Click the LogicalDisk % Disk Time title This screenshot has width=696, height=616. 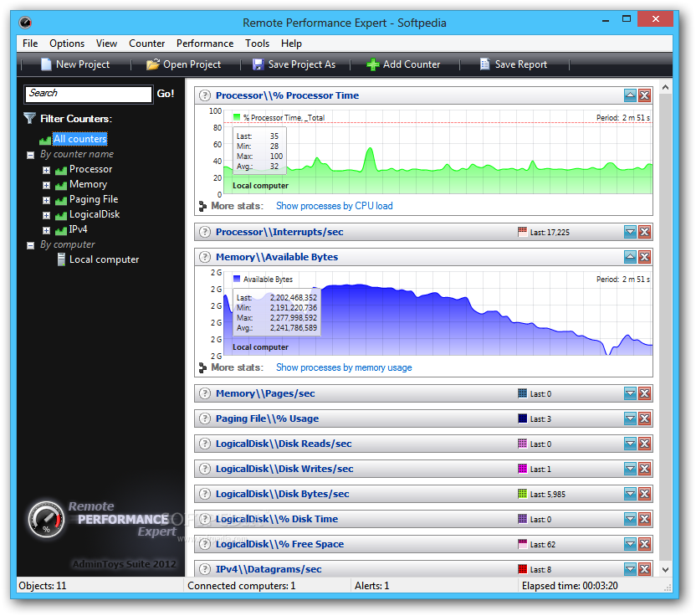[277, 519]
